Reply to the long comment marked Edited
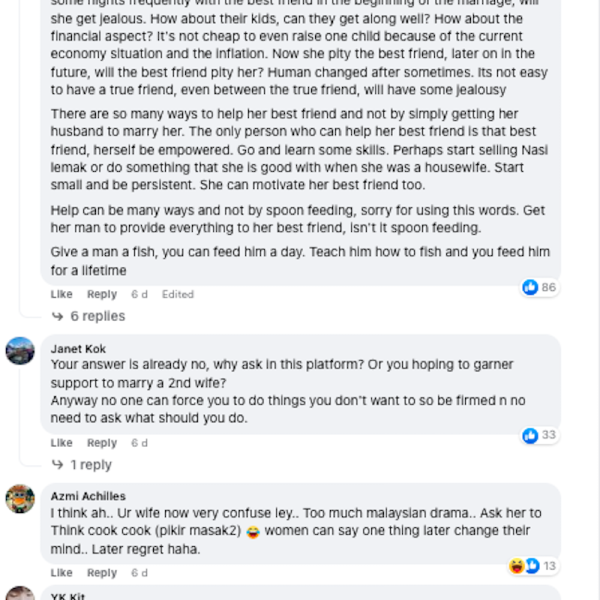The width and height of the screenshot is (600, 600). (102, 294)
